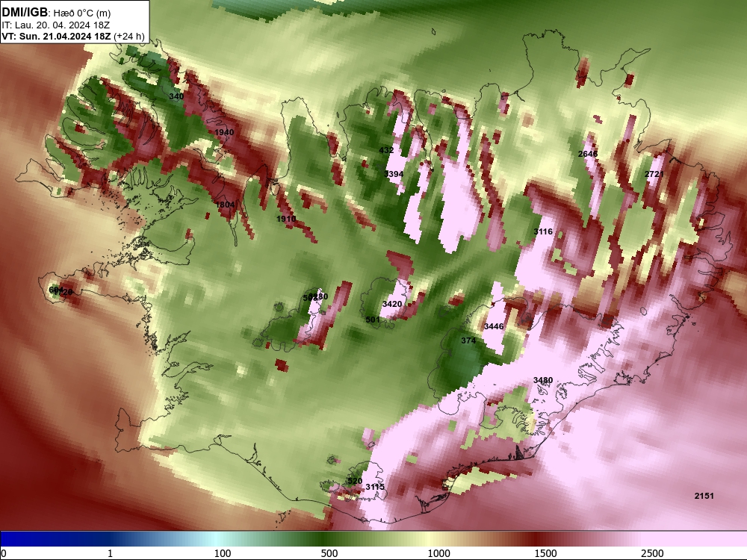Click the map value label 3394

394,174
